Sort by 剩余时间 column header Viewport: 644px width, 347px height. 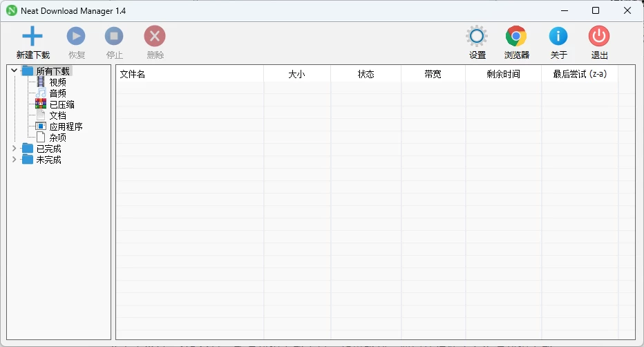(504, 74)
